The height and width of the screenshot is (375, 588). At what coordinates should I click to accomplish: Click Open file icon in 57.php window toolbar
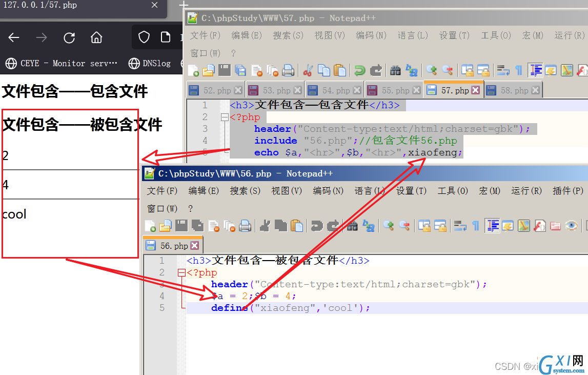(208, 70)
